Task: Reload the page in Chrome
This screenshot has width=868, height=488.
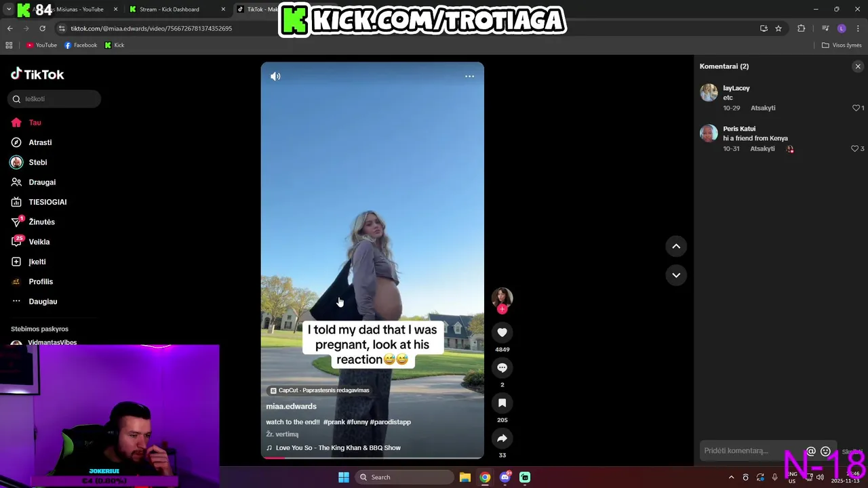Action: click(x=43, y=28)
